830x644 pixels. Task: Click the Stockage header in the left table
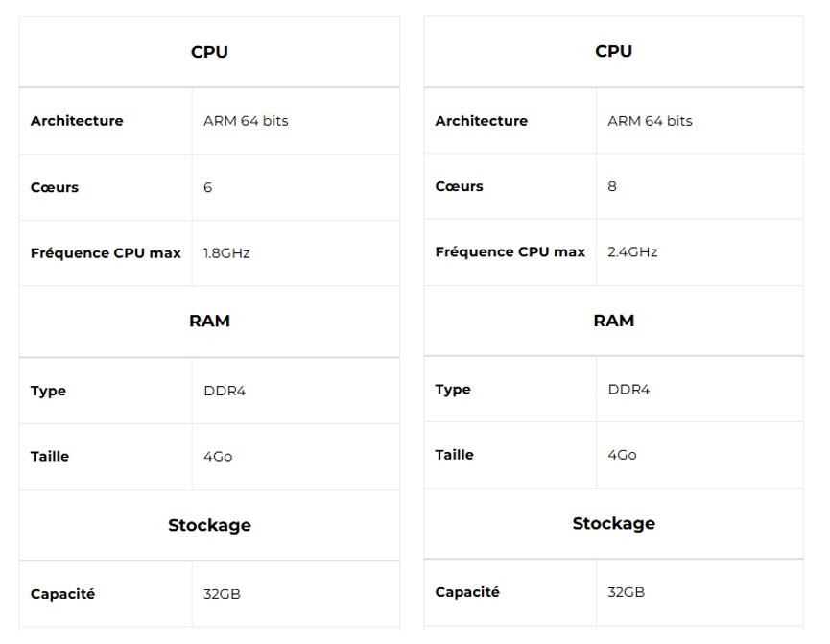209,525
